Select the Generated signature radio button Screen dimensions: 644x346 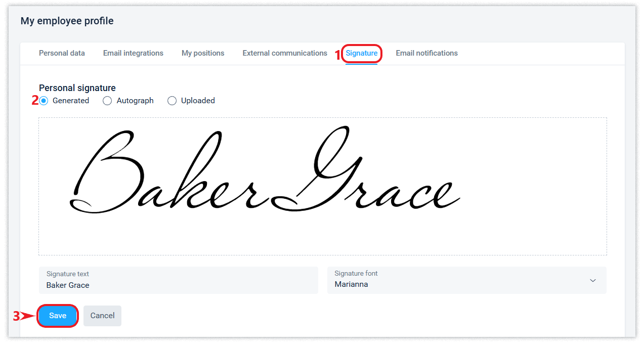click(x=44, y=101)
